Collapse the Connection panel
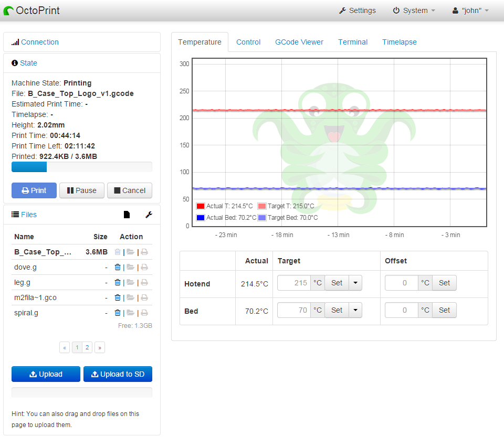 (40, 42)
